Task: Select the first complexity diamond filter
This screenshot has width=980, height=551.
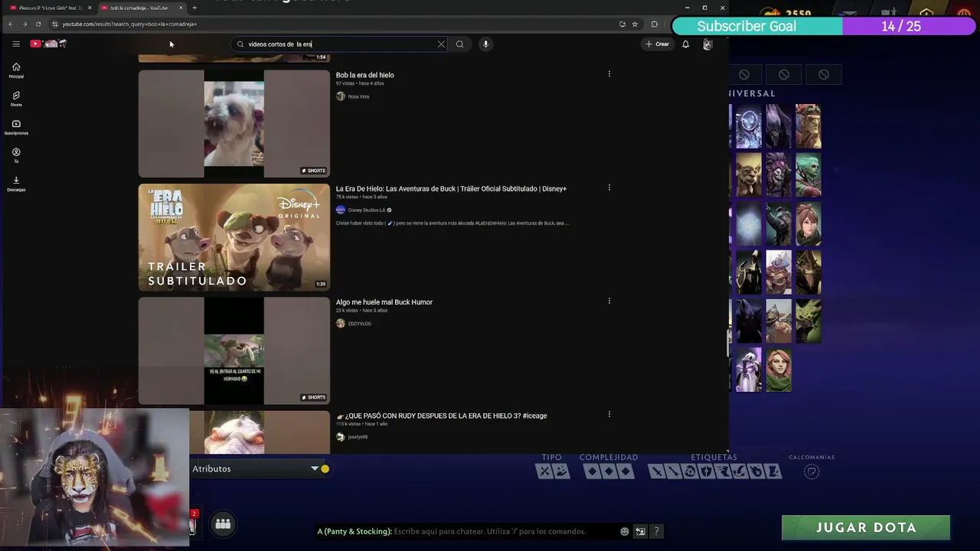Action: click(592, 471)
